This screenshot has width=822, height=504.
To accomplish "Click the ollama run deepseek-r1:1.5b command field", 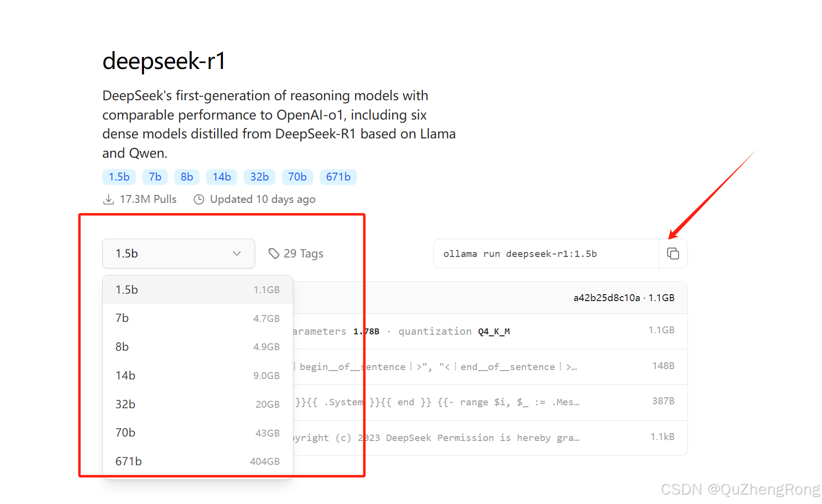I will (546, 253).
